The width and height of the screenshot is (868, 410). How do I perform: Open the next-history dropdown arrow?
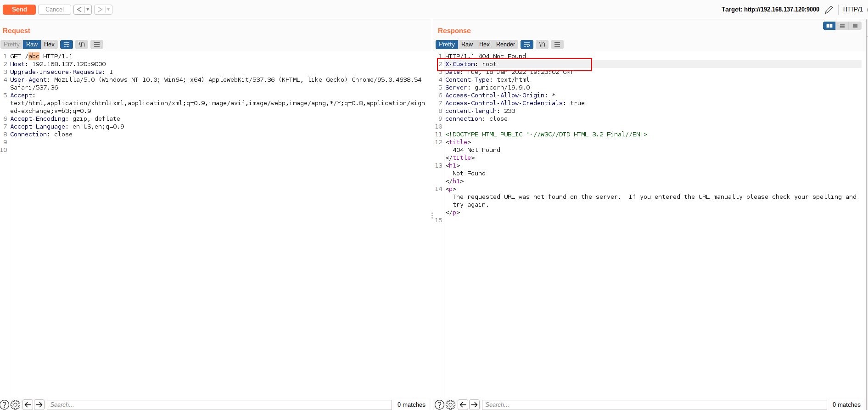(109, 9)
